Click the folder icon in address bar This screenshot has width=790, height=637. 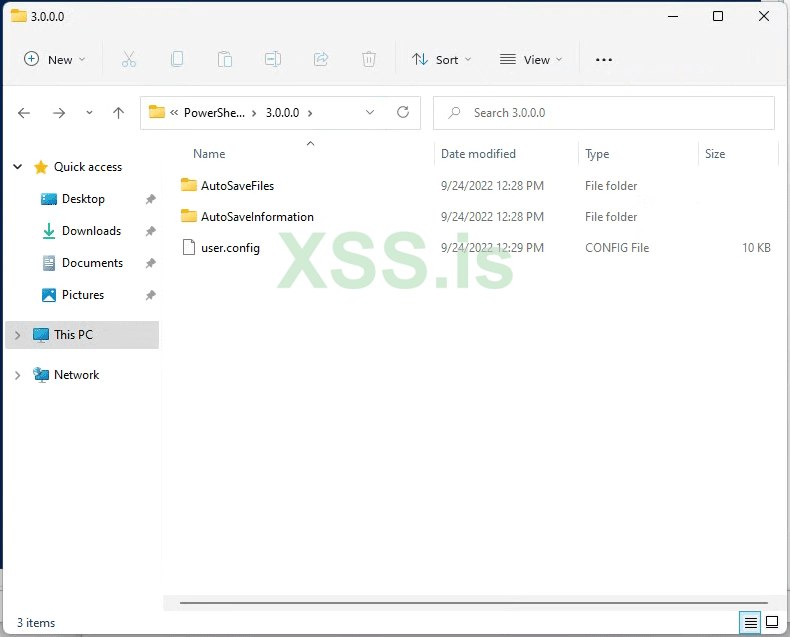[x=157, y=112]
